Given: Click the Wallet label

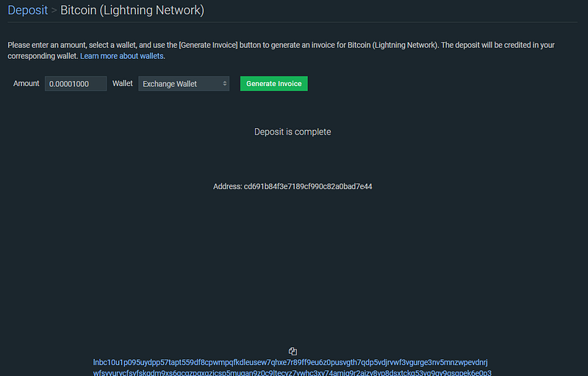Looking at the screenshot, I should [123, 83].
